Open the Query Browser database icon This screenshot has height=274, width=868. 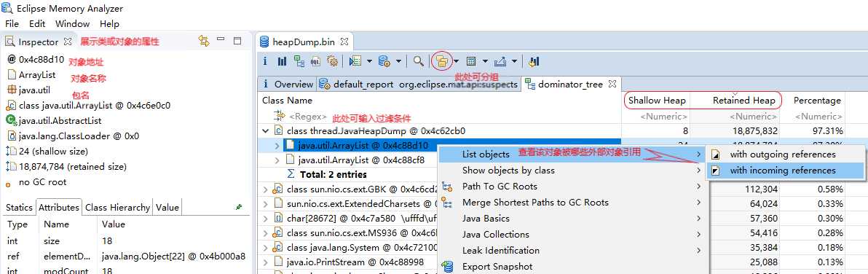[x=384, y=61]
